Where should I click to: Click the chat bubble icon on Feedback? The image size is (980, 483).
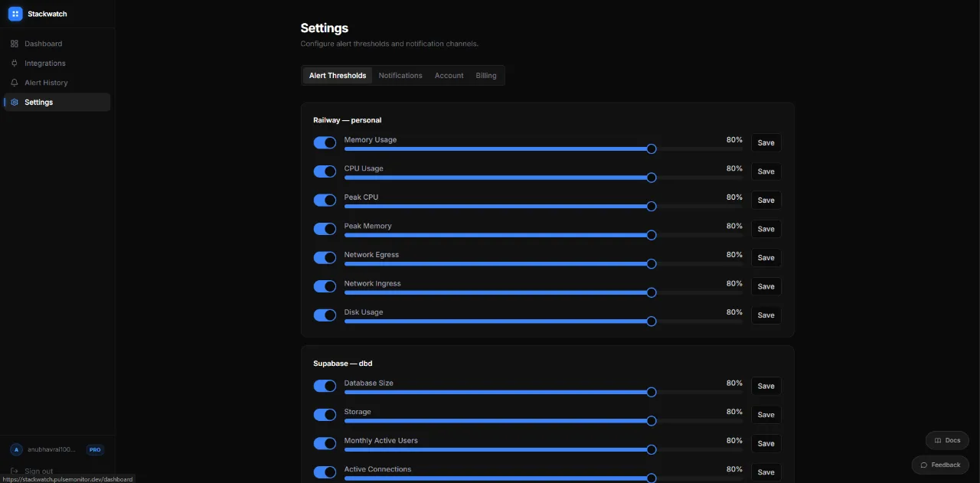click(x=924, y=465)
